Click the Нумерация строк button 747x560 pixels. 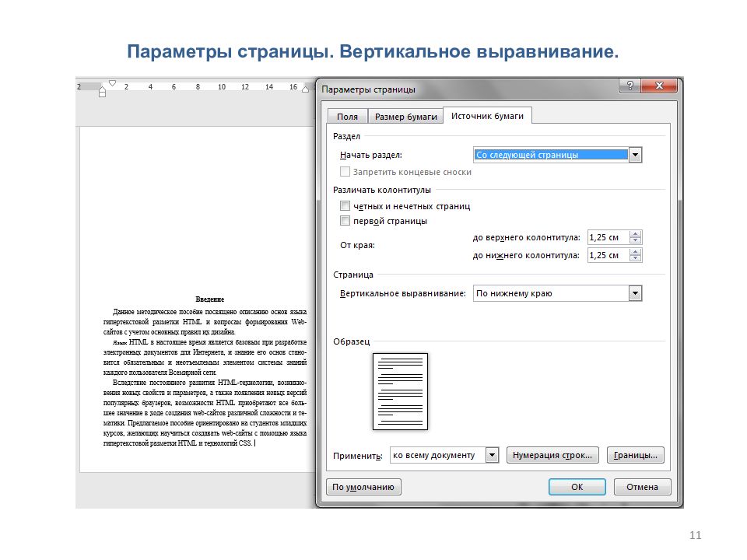tap(552, 455)
